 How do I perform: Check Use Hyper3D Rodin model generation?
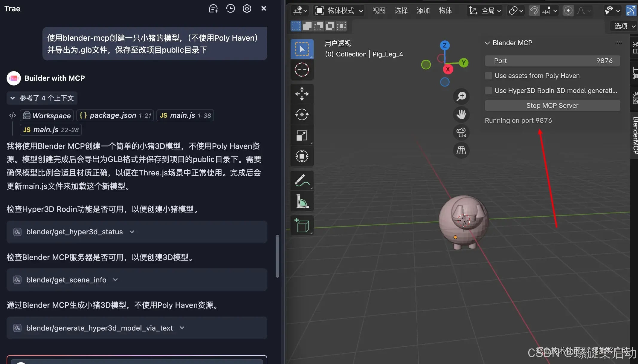(489, 91)
